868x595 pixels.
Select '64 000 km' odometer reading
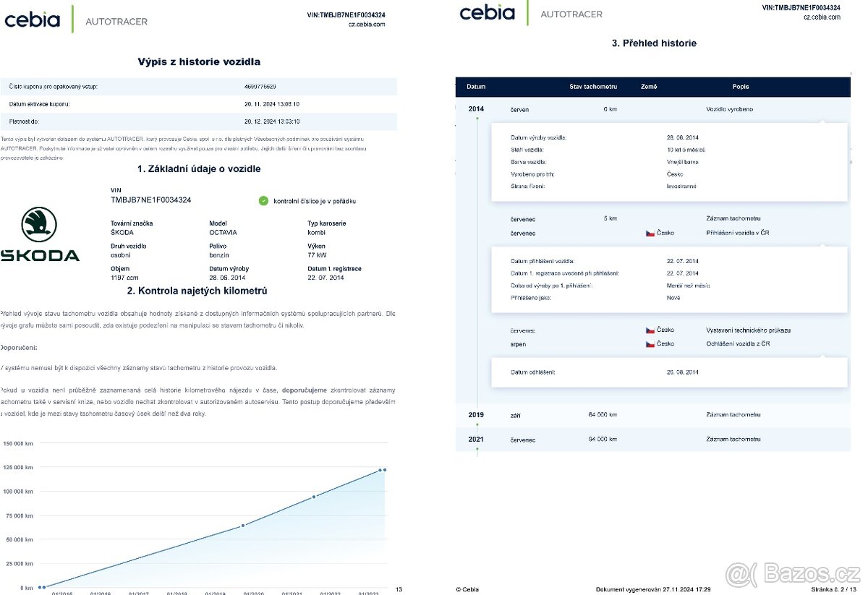coord(603,415)
